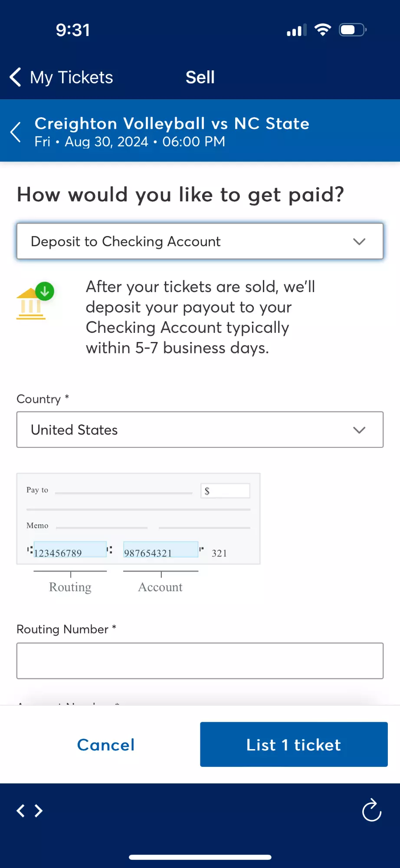The height and width of the screenshot is (868, 400).
Task: Select the Sell screen title
Action: point(200,77)
